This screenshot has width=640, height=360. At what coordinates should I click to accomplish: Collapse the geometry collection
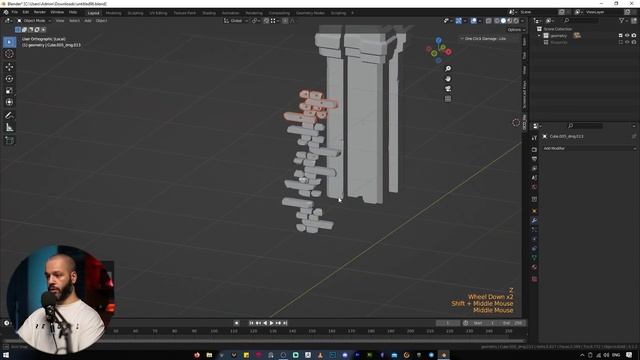(x=539, y=36)
